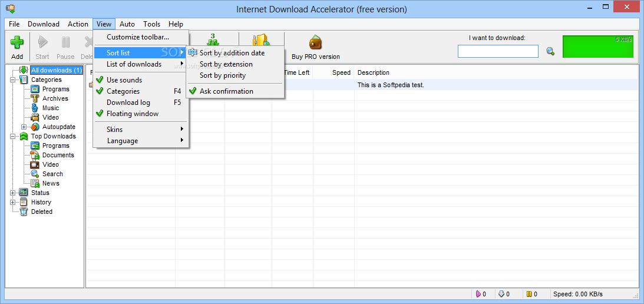Focus the I want to download field

tap(498, 51)
